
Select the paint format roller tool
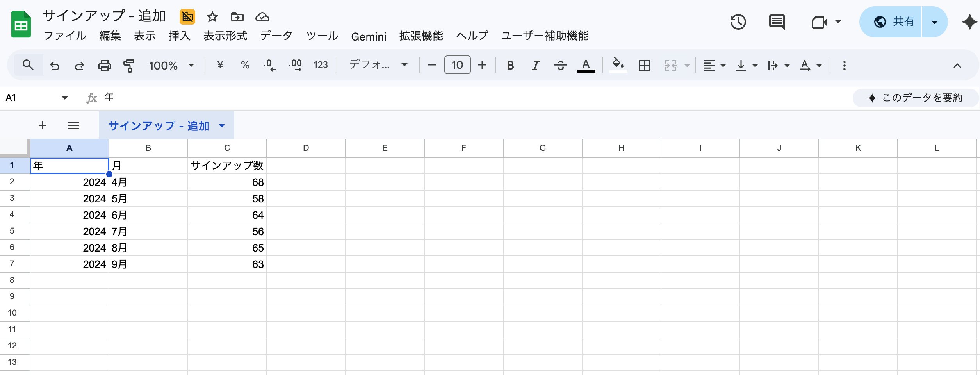[x=129, y=66]
